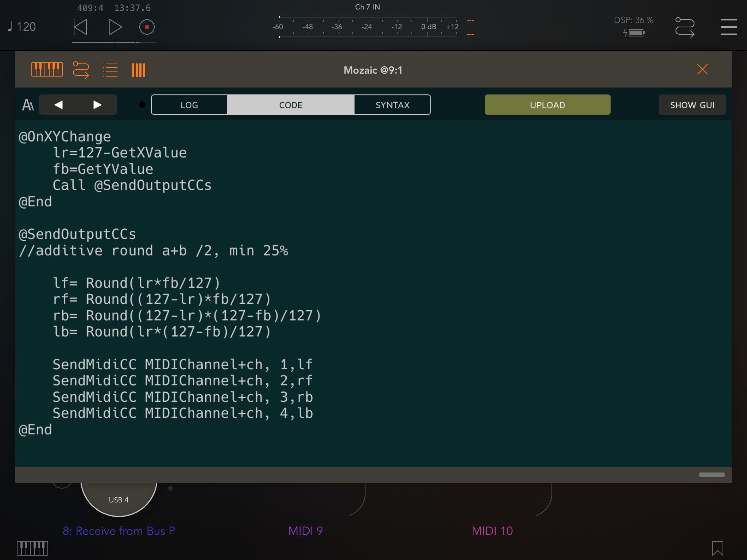The image size is (747, 560).
Task: Open the MIDI routing icon in Mozaic header
Action: [x=81, y=70]
